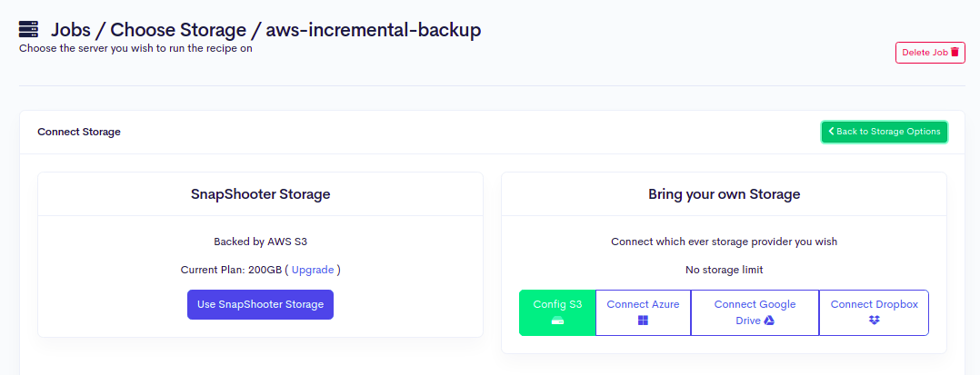Click the Connect Storage heading
Screen dimensions: 980x375
point(79,132)
